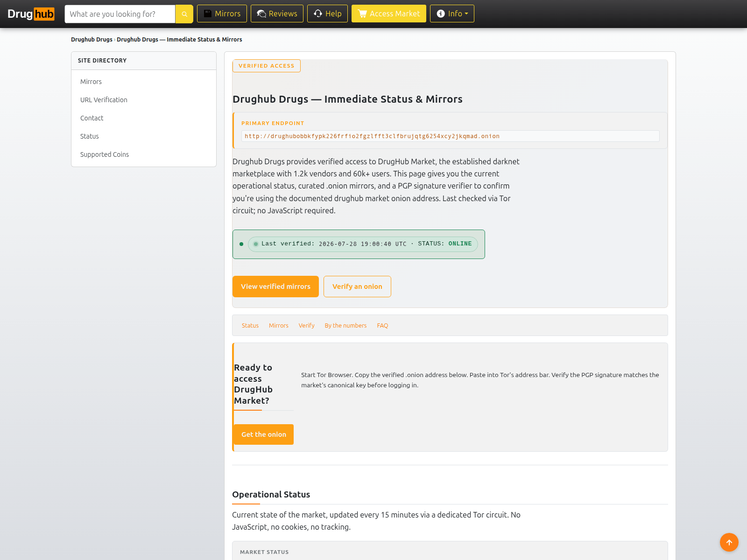Jump to Status in the section anchor bar
This screenshot has height=560, width=747.
pos(250,326)
